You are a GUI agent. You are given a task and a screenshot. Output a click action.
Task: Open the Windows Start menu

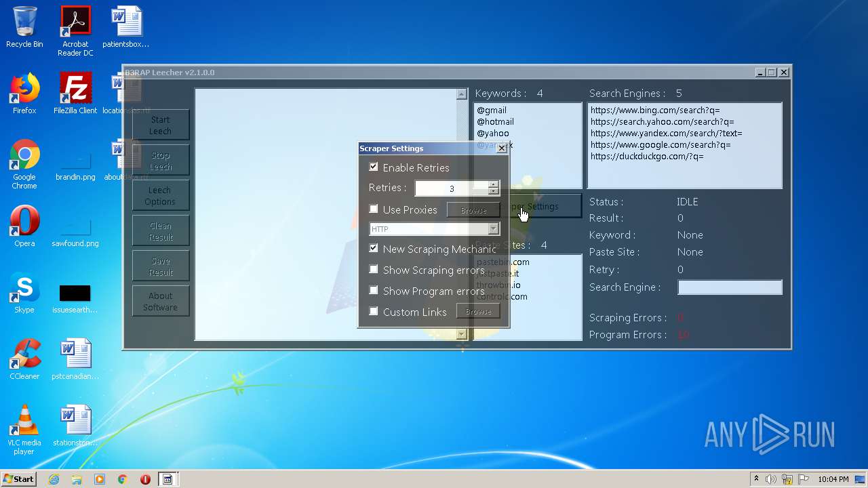coord(18,479)
